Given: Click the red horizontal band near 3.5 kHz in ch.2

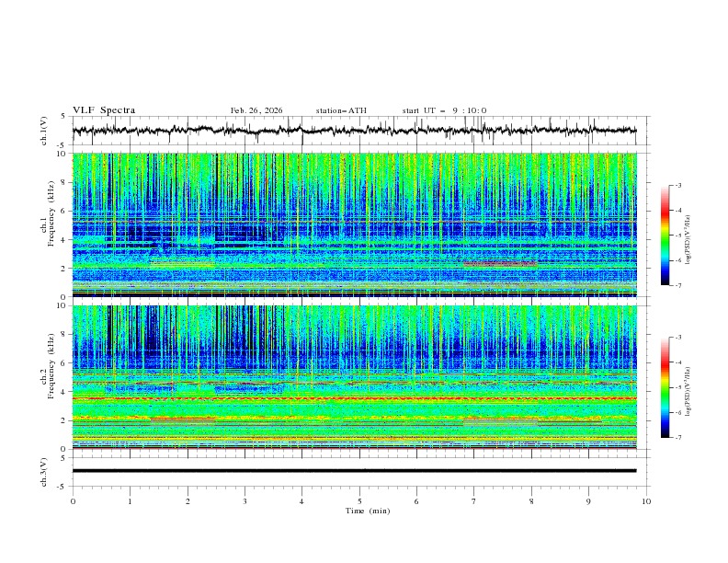Looking at the screenshot, I should pyautogui.click(x=354, y=398).
